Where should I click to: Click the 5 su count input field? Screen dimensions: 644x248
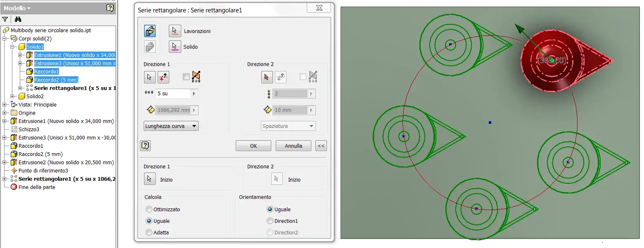tap(173, 94)
